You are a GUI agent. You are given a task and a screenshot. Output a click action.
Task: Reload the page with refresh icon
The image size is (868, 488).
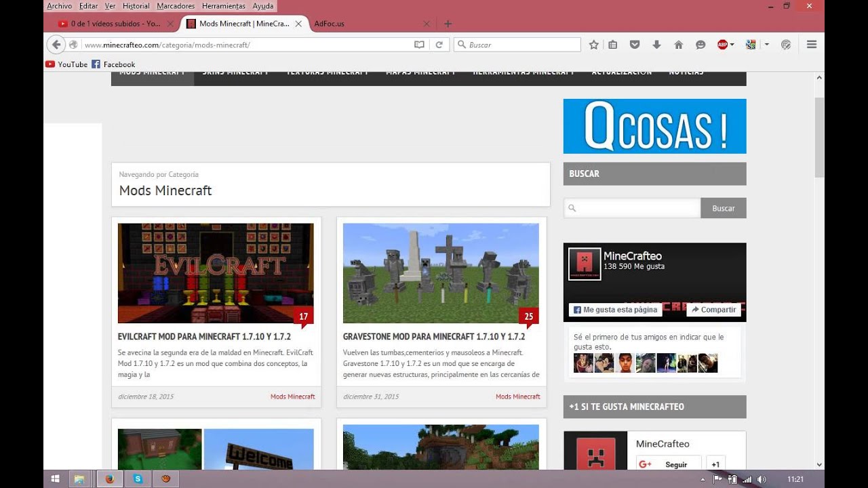(x=439, y=45)
